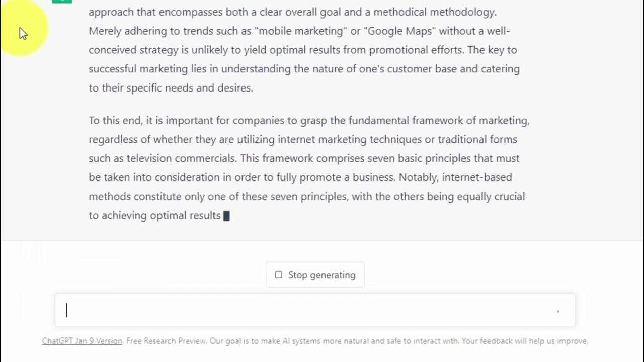The height and width of the screenshot is (362, 644).
Task: Open the ChatGPT Jan 9 Version link
Action: click(x=82, y=341)
